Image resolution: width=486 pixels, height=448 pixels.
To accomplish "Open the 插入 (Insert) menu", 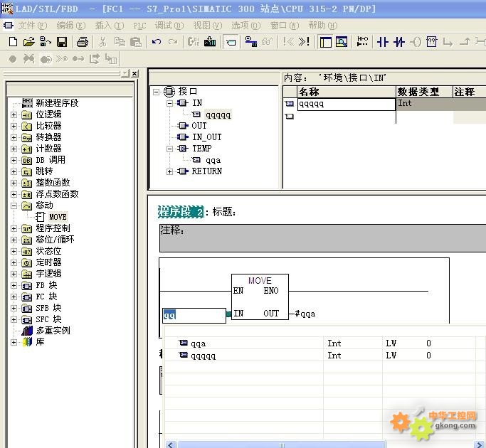I will coord(110,26).
